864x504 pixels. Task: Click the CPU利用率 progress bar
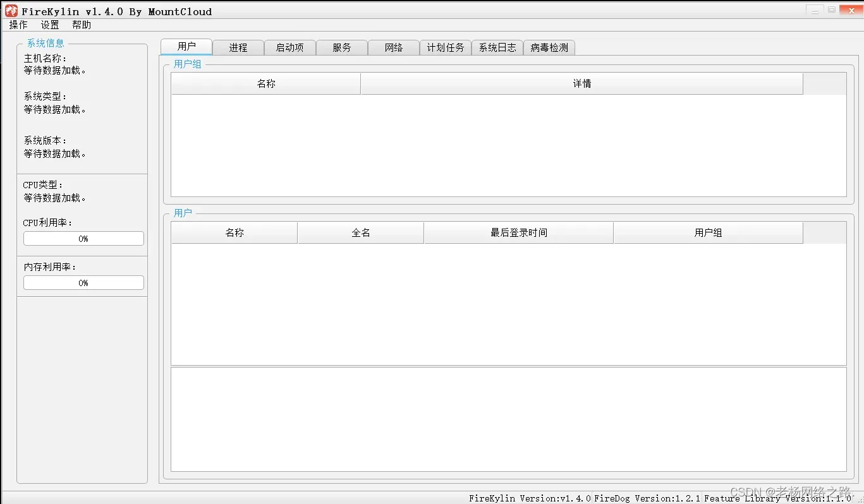83,239
